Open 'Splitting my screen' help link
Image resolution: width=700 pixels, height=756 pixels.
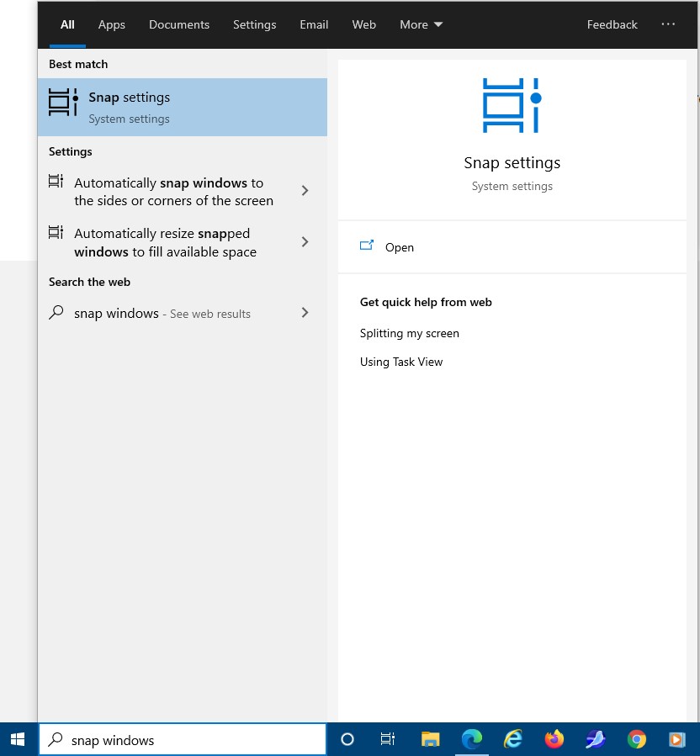(409, 333)
